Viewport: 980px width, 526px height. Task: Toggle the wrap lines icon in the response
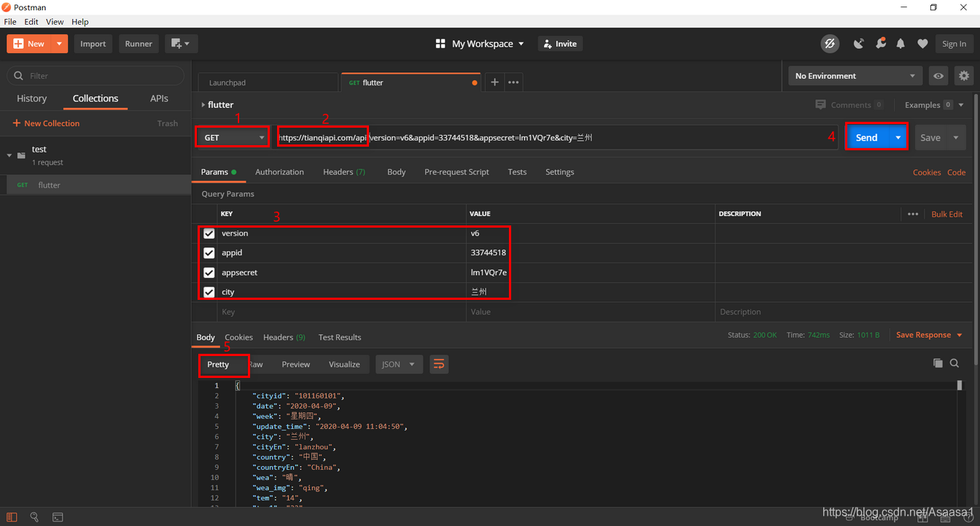pyautogui.click(x=439, y=364)
